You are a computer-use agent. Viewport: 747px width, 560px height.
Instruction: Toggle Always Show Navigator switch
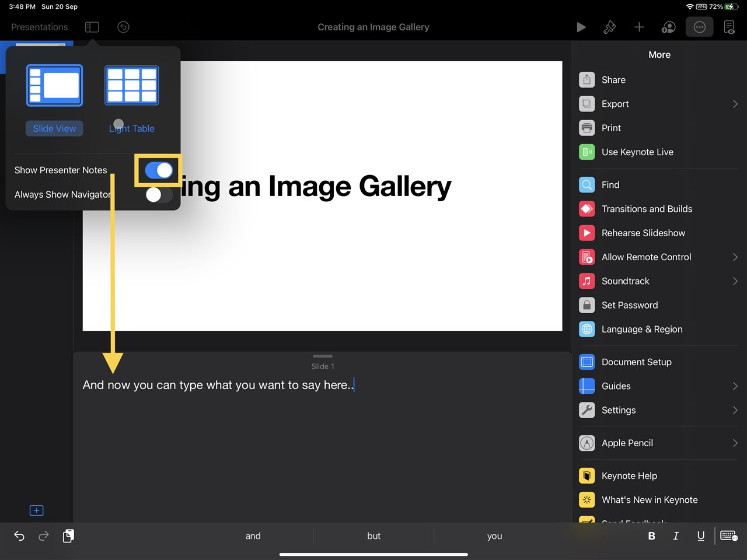click(159, 195)
